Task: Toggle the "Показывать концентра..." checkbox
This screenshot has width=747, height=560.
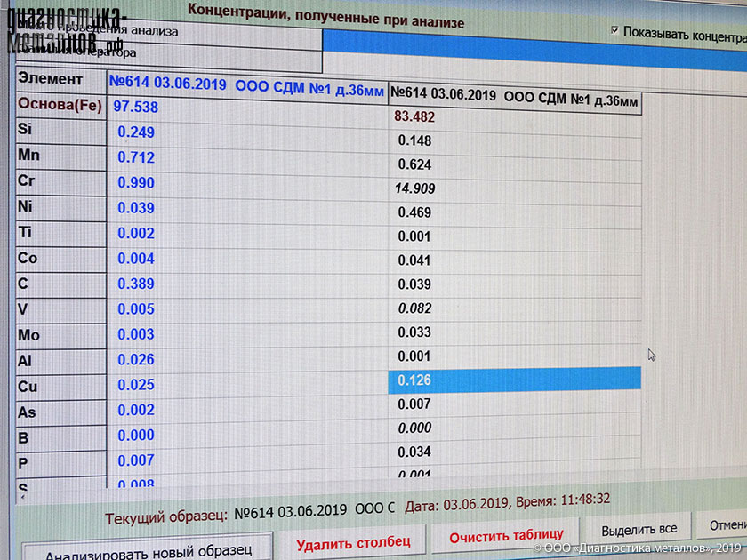Action: click(x=615, y=30)
